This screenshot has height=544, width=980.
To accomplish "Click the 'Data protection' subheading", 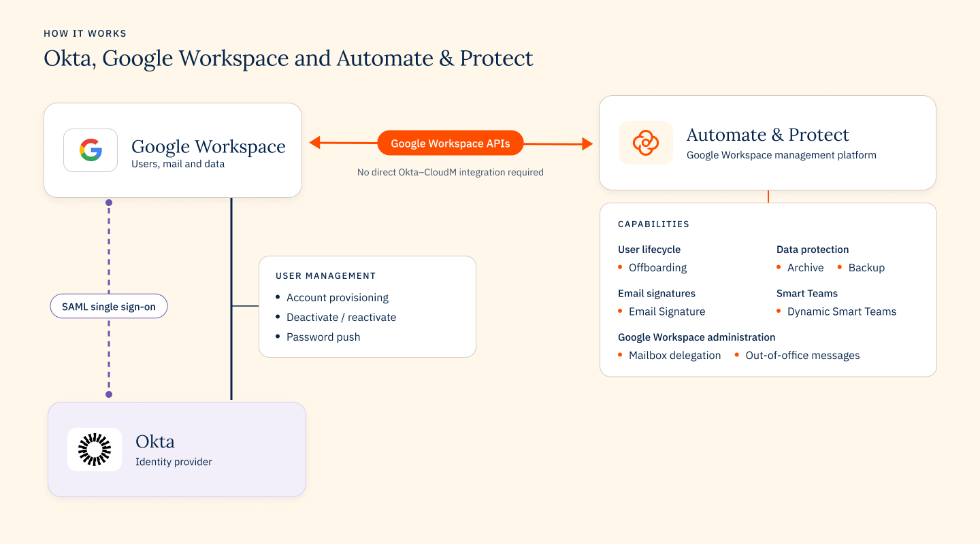I will tap(813, 250).
